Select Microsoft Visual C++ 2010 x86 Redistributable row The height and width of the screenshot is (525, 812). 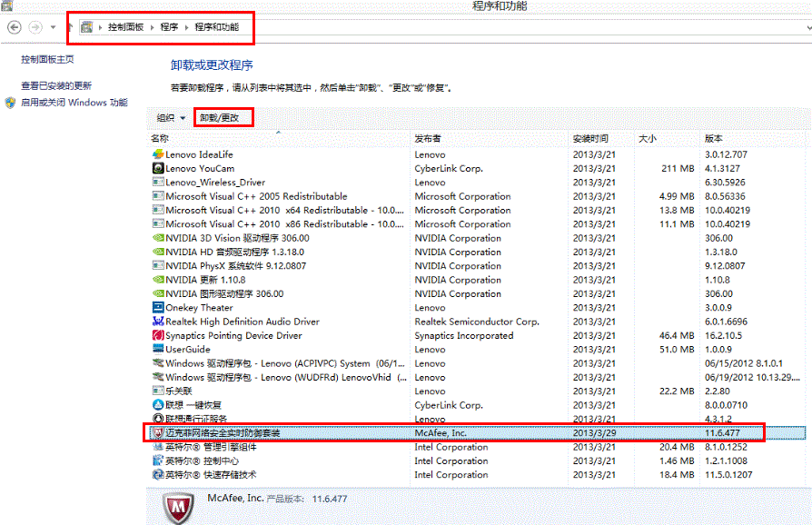[477, 224]
